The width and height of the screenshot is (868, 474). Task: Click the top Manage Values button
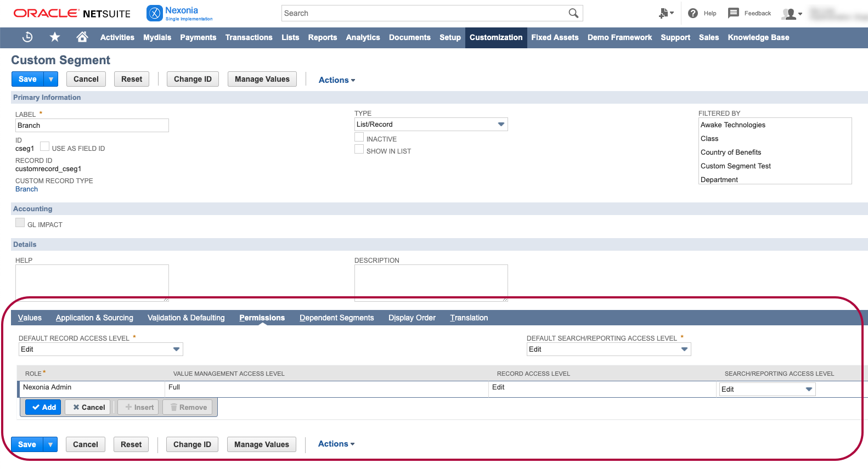pos(262,79)
